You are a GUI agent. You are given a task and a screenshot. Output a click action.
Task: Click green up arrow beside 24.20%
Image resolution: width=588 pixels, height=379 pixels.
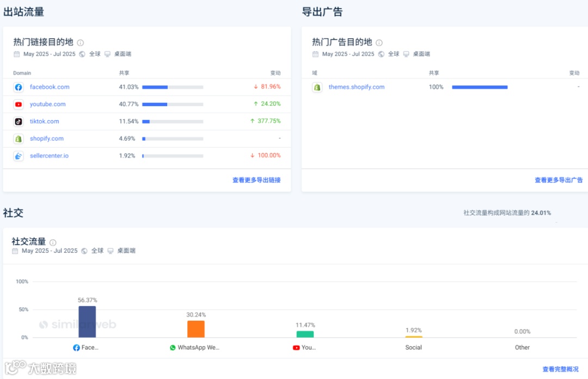point(256,104)
